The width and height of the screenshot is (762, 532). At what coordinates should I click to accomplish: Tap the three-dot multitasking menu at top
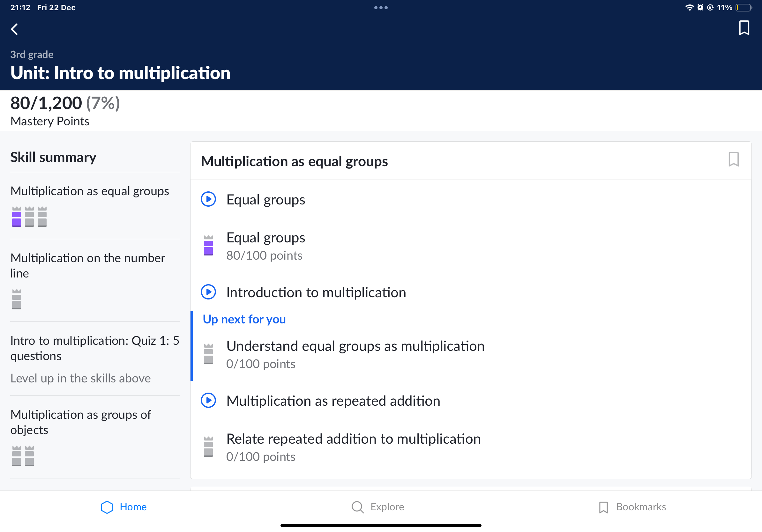point(381,8)
